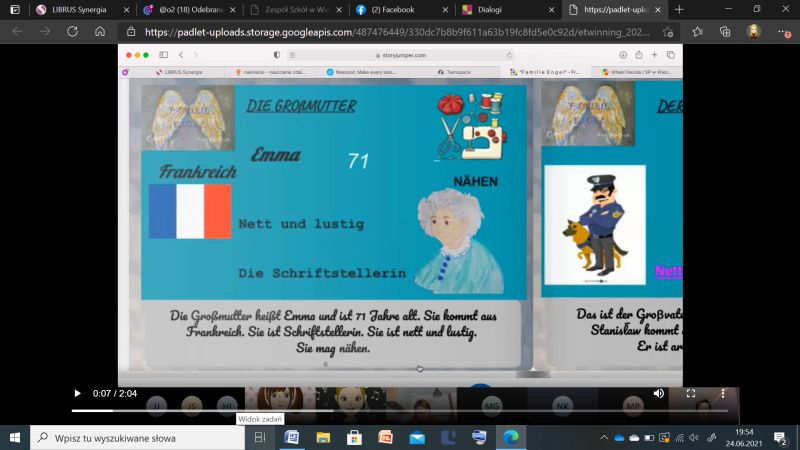Open video more options menu
Screen dimensions: 800x450
coord(723,394)
